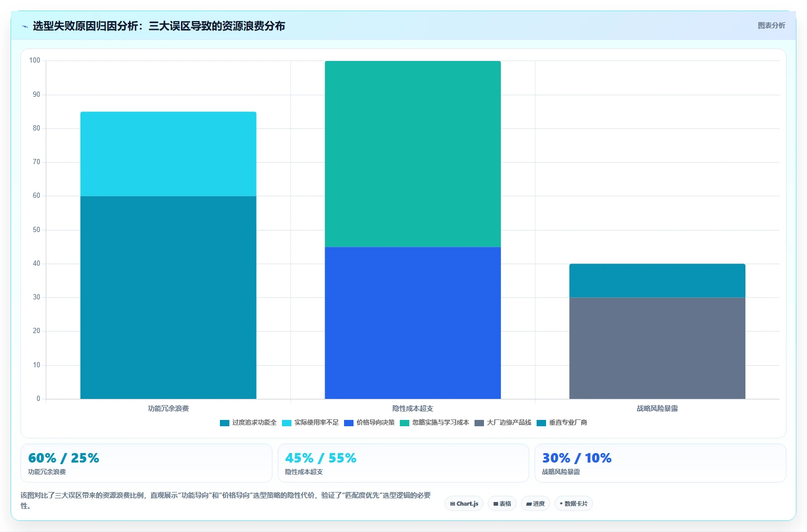The width and height of the screenshot is (807, 532).
Task: Click 功能冗余浪费 caption in the first data card
Action: click(47, 472)
